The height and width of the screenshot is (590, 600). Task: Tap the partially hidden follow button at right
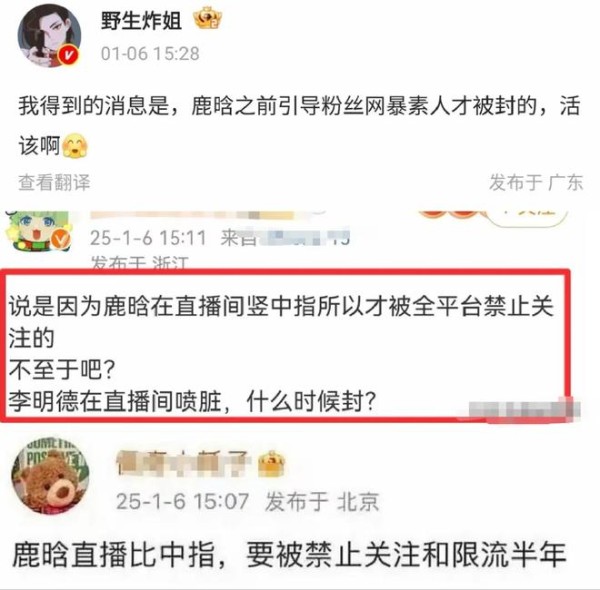[528, 217]
